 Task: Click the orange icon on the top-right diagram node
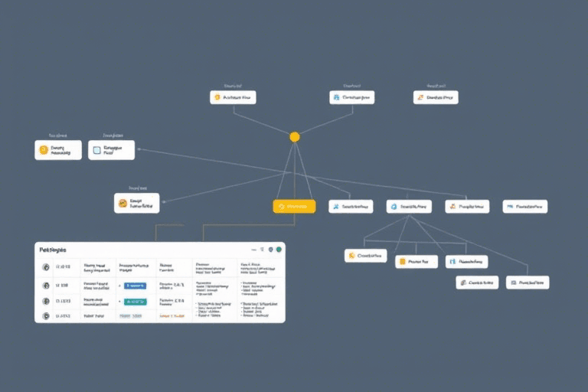[420, 97]
